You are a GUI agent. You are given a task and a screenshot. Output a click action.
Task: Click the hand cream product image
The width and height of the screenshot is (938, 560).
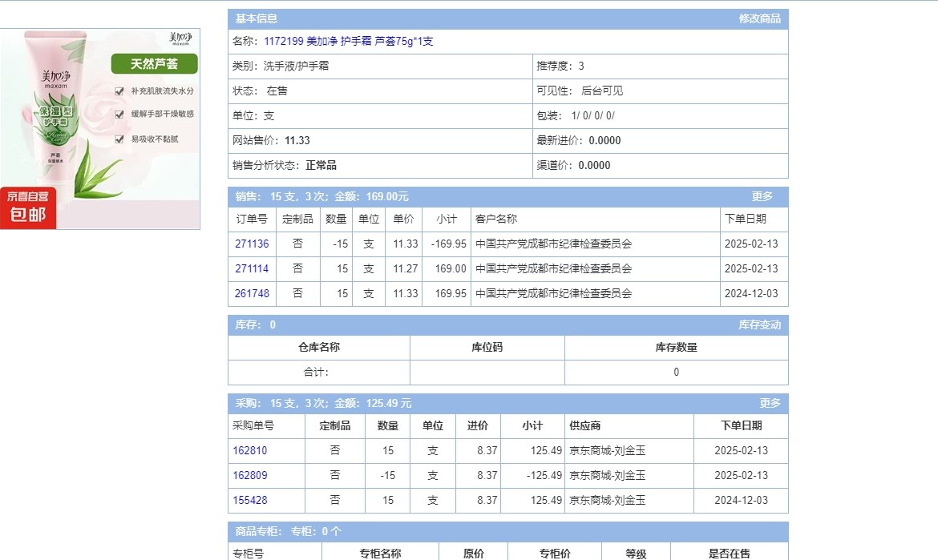pos(100,129)
